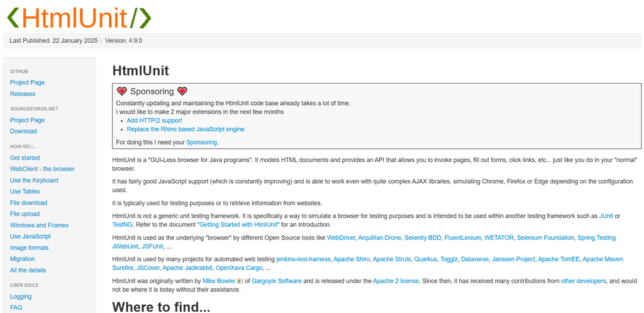Open "Getting Started with HtmlUnit" link
The image size is (644, 313).
coord(238,225)
